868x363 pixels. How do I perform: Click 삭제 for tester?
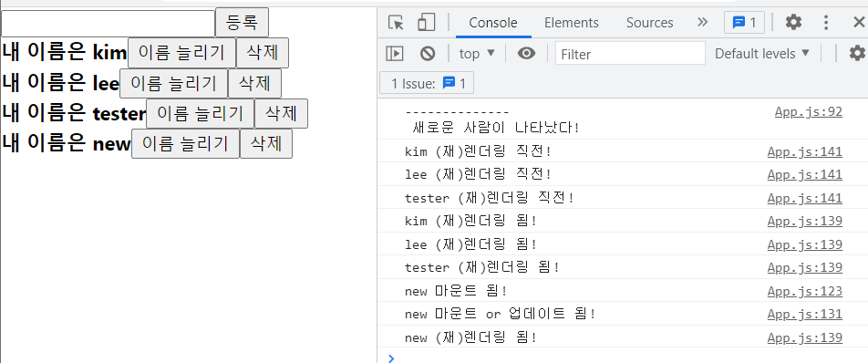[281, 113]
